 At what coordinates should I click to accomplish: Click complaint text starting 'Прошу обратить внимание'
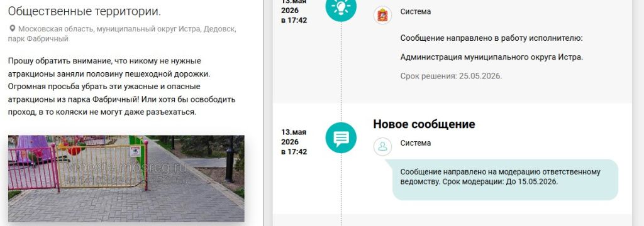[x=121, y=87]
